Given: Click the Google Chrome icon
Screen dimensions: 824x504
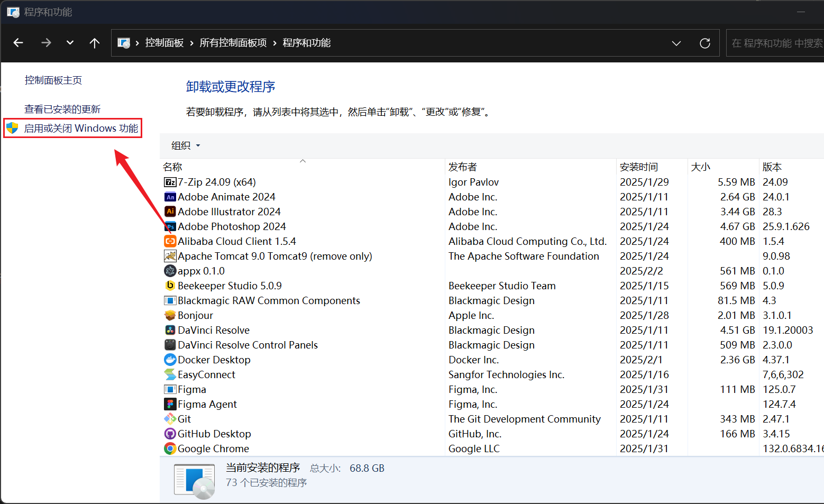Looking at the screenshot, I should (170, 449).
